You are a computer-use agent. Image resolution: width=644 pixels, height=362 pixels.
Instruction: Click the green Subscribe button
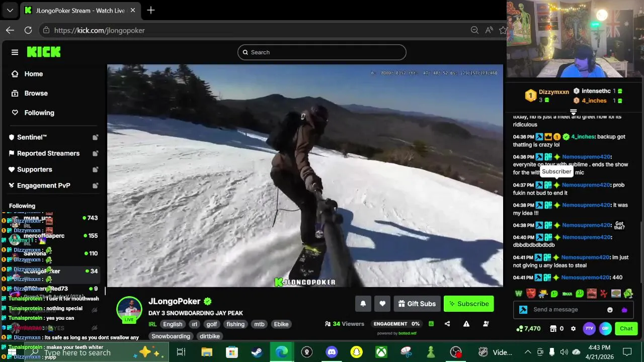tap(468, 304)
